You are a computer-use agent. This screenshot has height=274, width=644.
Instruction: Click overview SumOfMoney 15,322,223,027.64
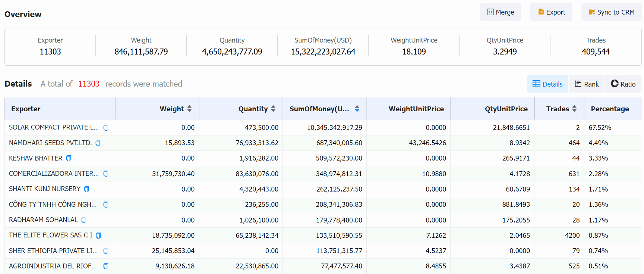[323, 52]
